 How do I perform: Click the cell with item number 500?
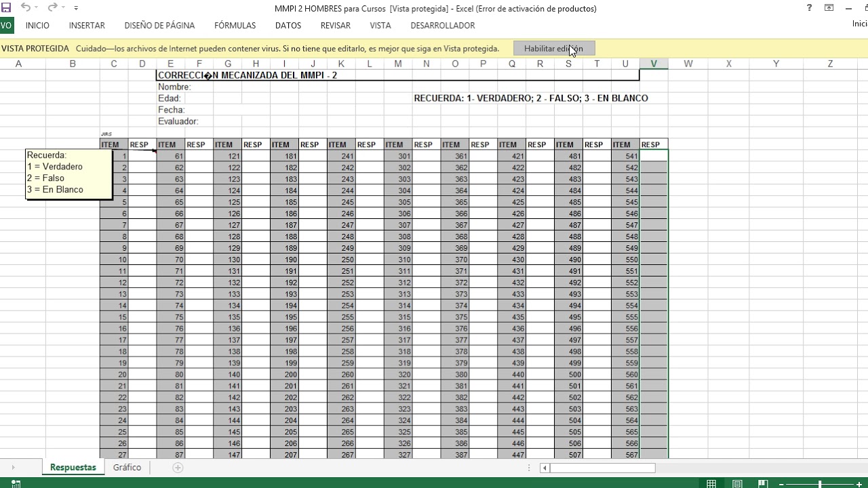(569, 375)
